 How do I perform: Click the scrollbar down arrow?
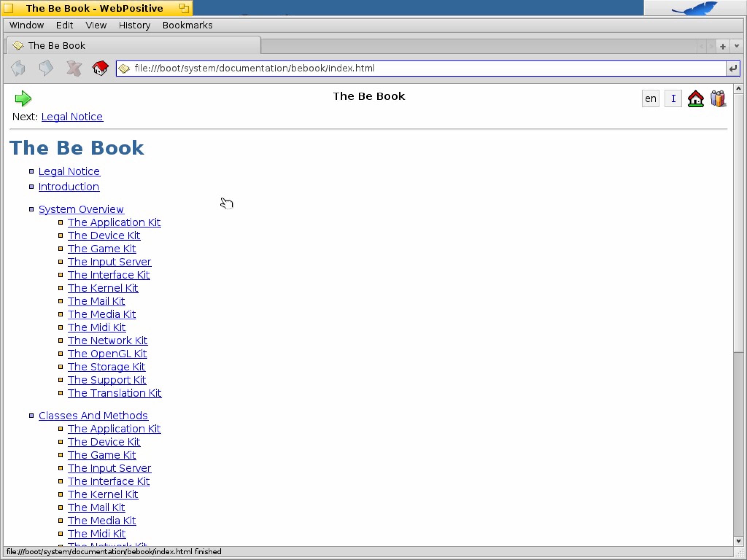pos(738,541)
